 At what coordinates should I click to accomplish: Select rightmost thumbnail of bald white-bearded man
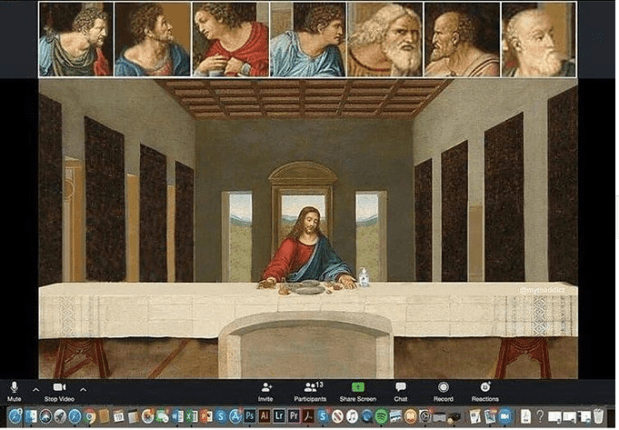coord(538,39)
